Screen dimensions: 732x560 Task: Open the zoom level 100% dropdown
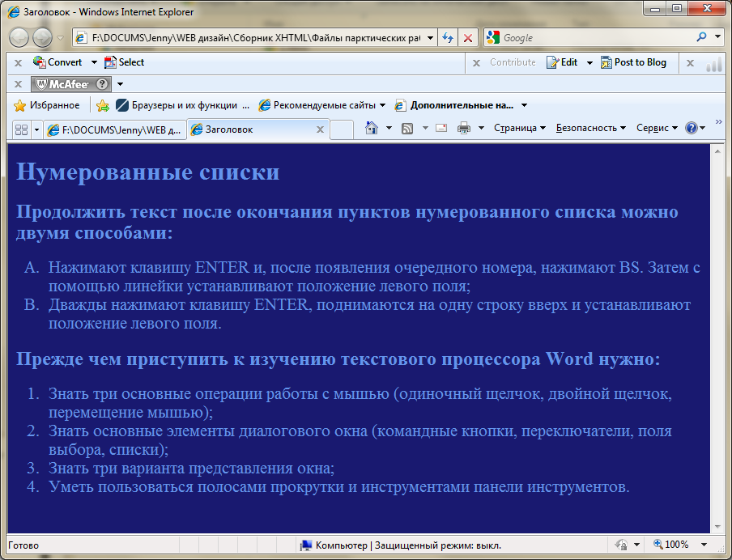(704, 545)
